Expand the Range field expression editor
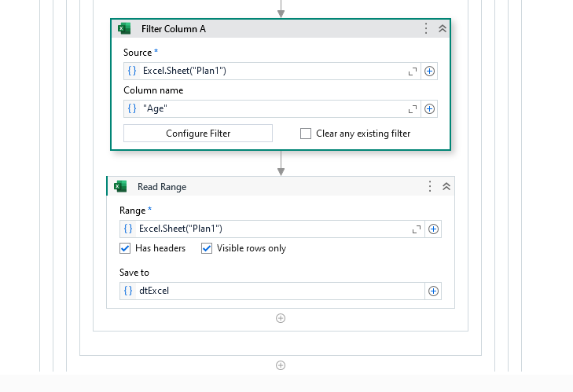The image size is (573, 392). [417, 229]
